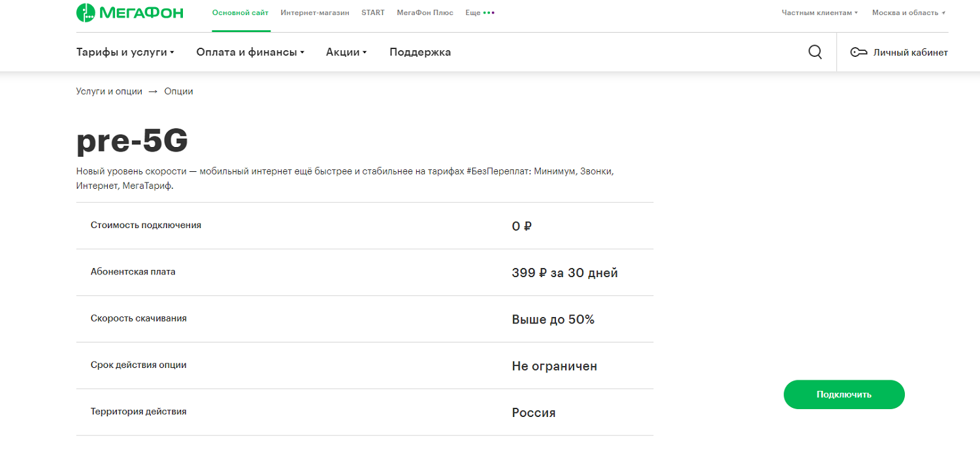Click the 399 ₽ за 30 дней value
Screen dimensions: 980x449
(564, 273)
